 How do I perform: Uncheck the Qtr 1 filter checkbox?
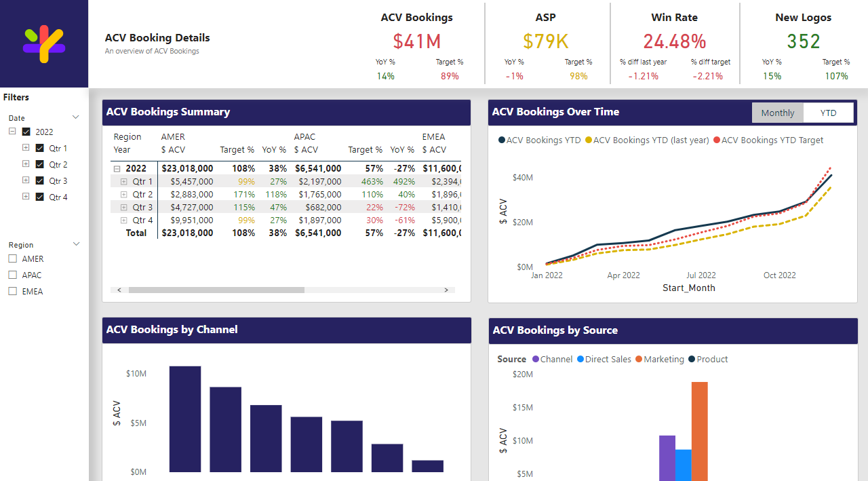pyautogui.click(x=39, y=148)
